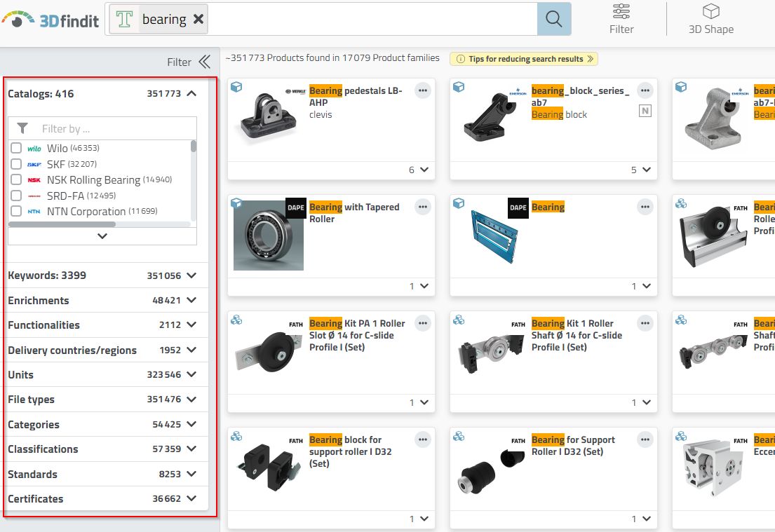Open Bearing pedestals LB-AHP product title
This screenshot has height=532, width=775.
click(356, 96)
